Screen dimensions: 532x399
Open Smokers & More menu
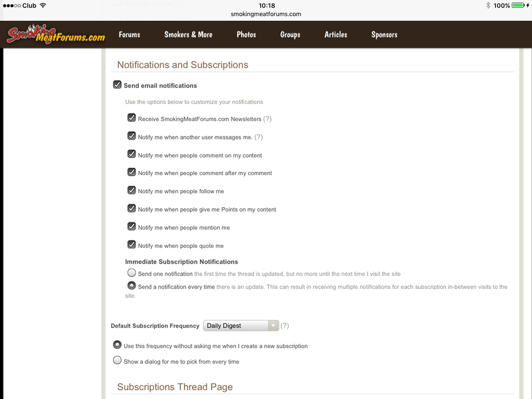click(188, 35)
